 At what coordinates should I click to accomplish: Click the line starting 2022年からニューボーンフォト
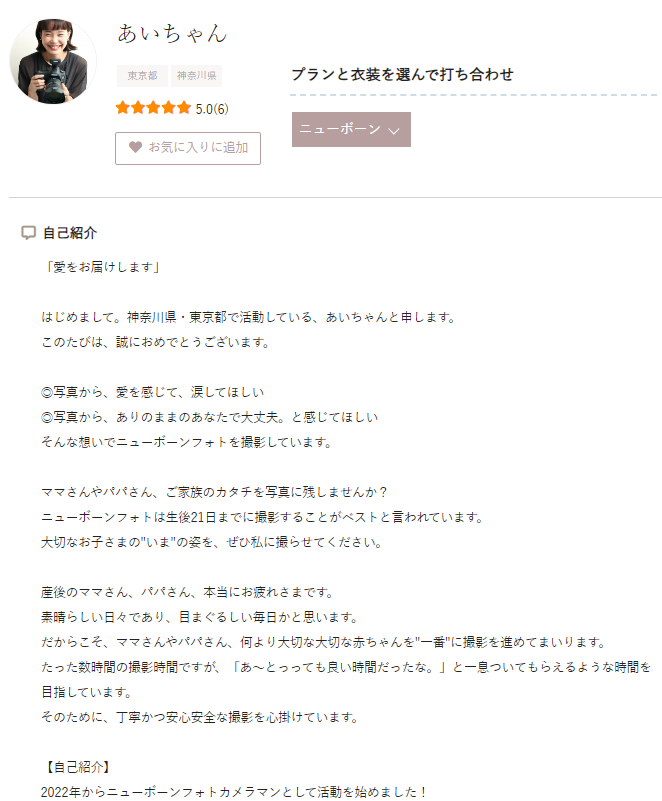(234, 792)
